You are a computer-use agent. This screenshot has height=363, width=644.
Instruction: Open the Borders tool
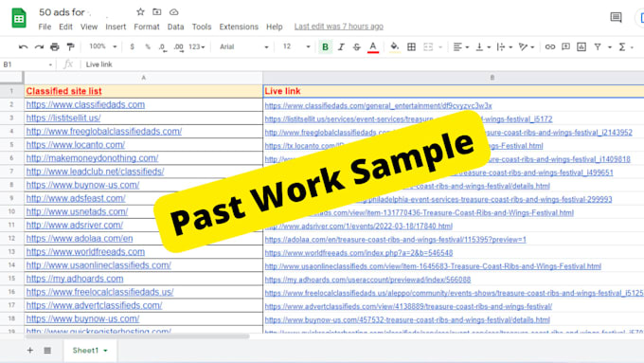pos(411,46)
